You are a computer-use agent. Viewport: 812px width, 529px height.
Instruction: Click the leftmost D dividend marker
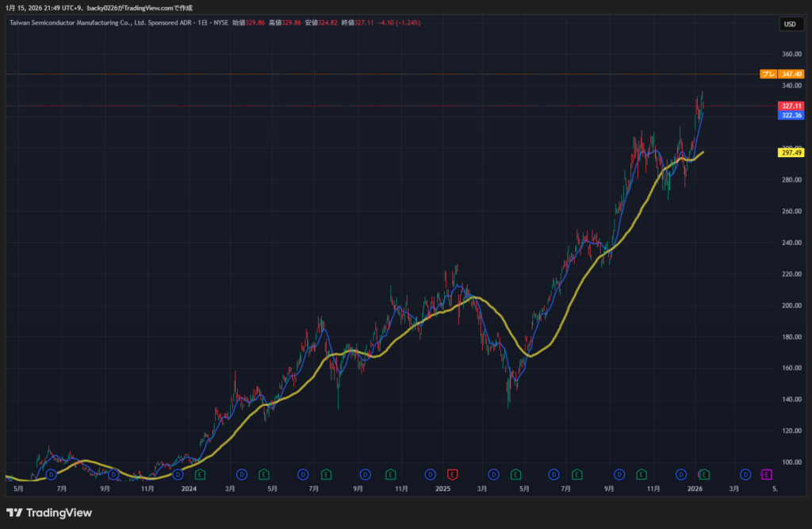coord(51,474)
